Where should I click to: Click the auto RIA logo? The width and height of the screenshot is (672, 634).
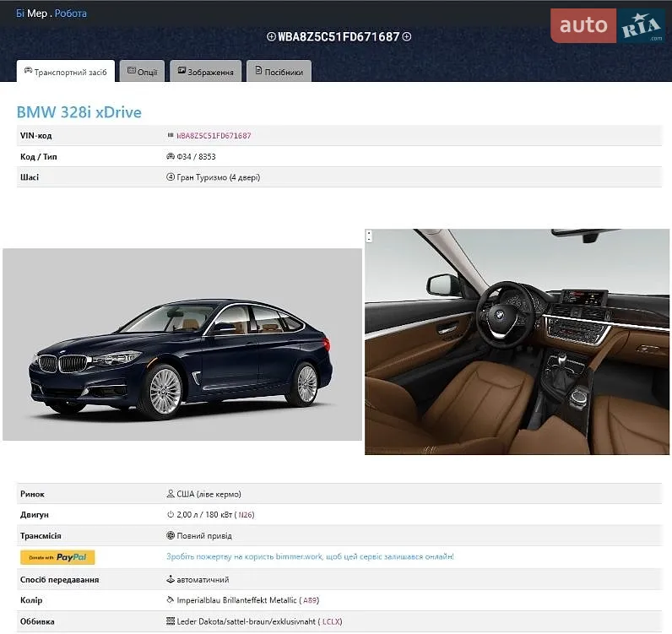point(608,25)
